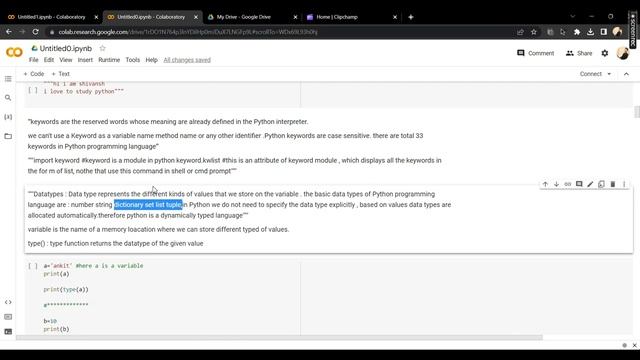Switch to My Drive - Google Drive tab
This screenshot has width=640, height=360.
point(244,17)
